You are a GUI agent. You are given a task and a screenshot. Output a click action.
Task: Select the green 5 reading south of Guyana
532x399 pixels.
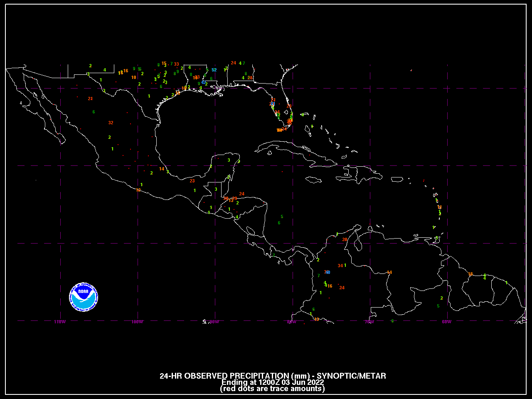click(x=438, y=306)
